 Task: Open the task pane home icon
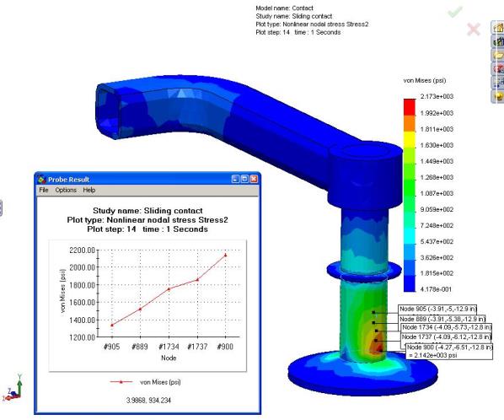click(498, 28)
